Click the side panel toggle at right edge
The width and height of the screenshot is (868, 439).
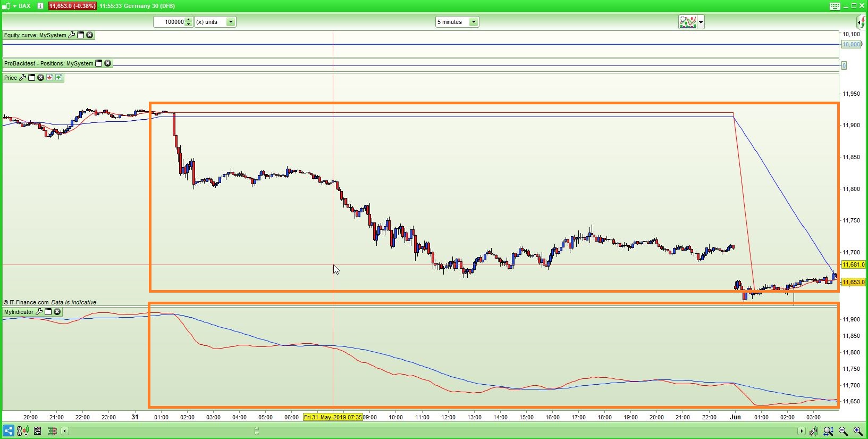coord(862,22)
